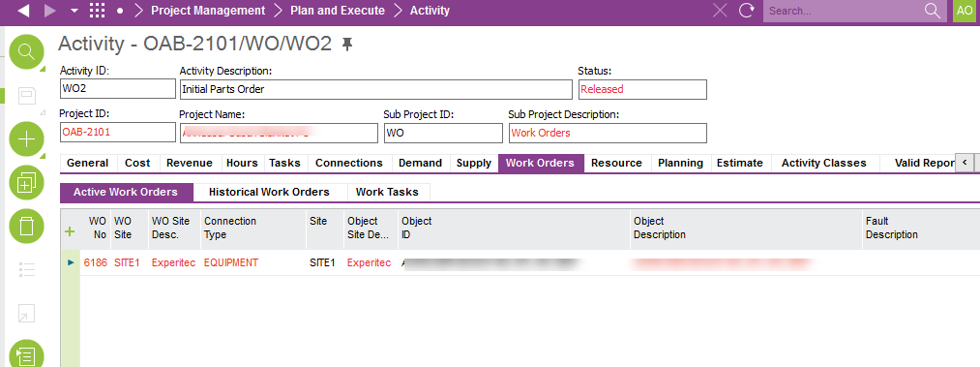This screenshot has height=367, width=980.
Task: Click WO No column header
Action: tap(96, 229)
